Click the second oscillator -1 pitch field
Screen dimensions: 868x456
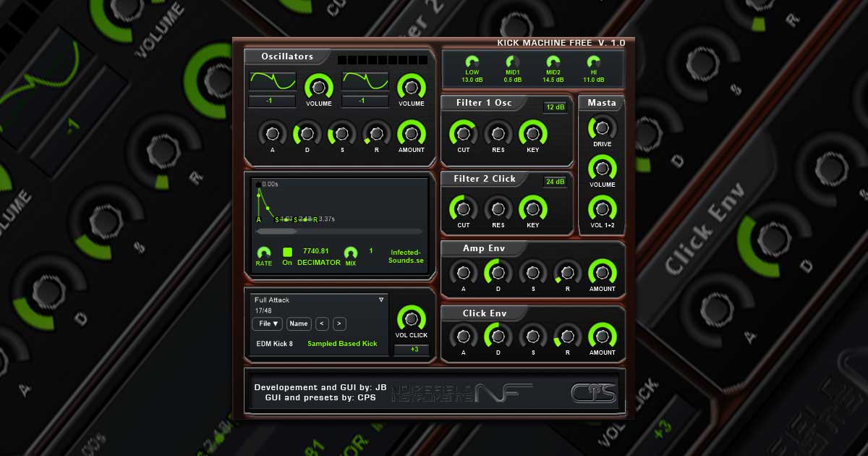365,101
